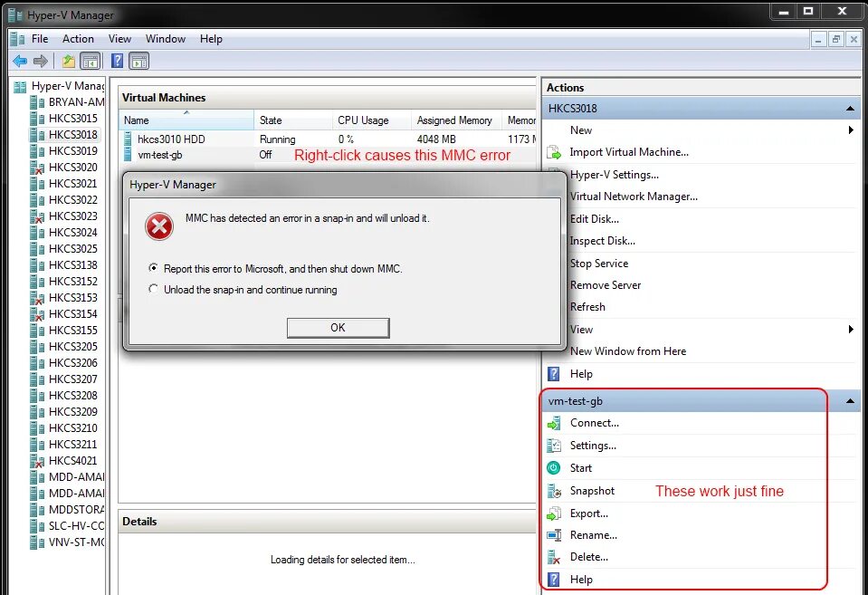
Task: Minimize the inner MMC child window
Action: click(x=819, y=39)
